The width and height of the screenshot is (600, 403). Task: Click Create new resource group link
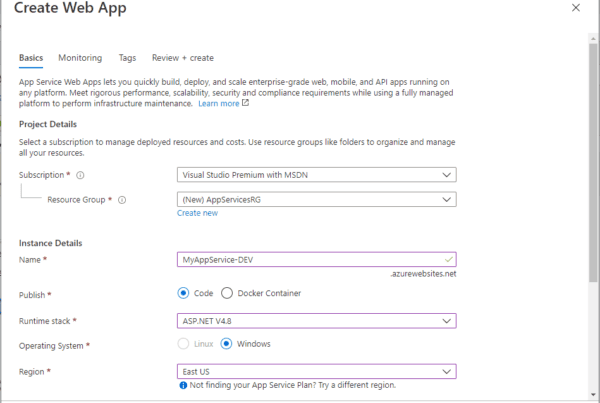tap(197, 213)
